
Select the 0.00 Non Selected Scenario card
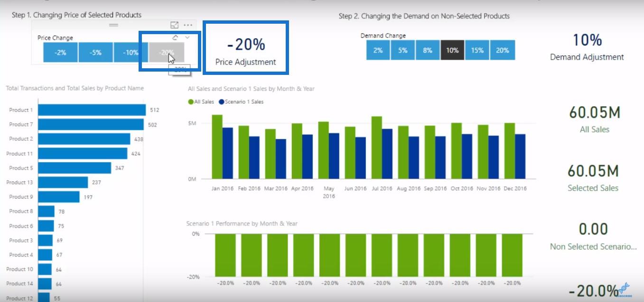593,236
